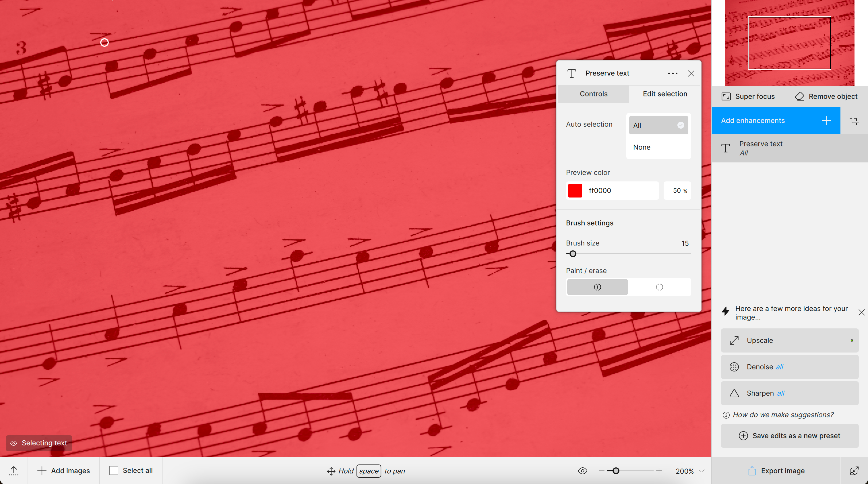
Task: Toggle the preview eye icon
Action: (x=583, y=471)
